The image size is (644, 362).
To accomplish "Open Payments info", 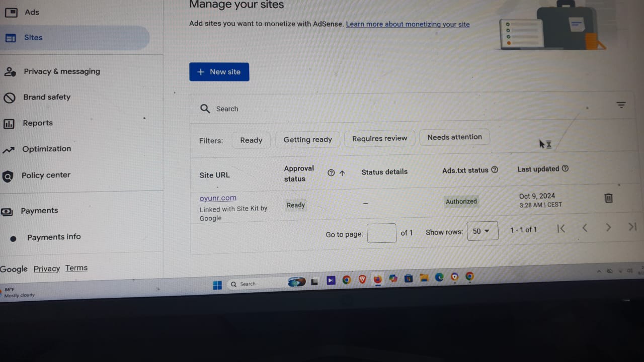I will (54, 237).
